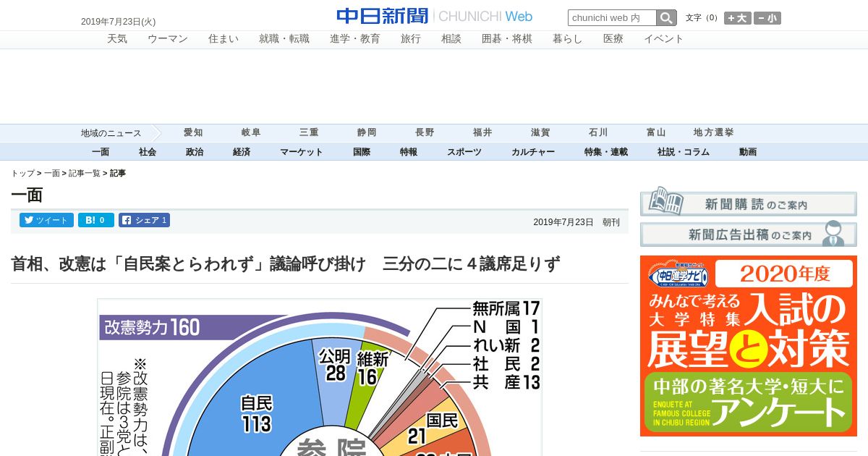The width and height of the screenshot is (868, 456).
Task: Open 就職・転職 section
Action: pyautogui.click(x=284, y=39)
